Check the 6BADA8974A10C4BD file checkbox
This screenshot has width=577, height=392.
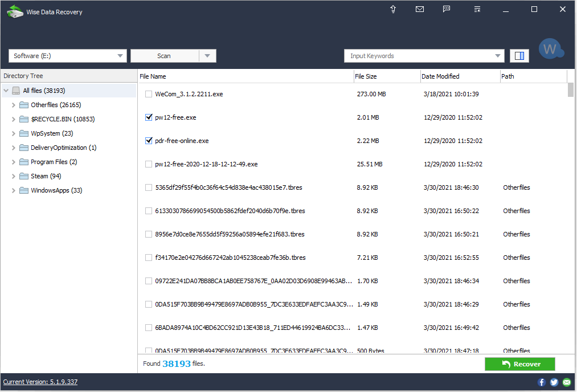click(x=149, y=328)
